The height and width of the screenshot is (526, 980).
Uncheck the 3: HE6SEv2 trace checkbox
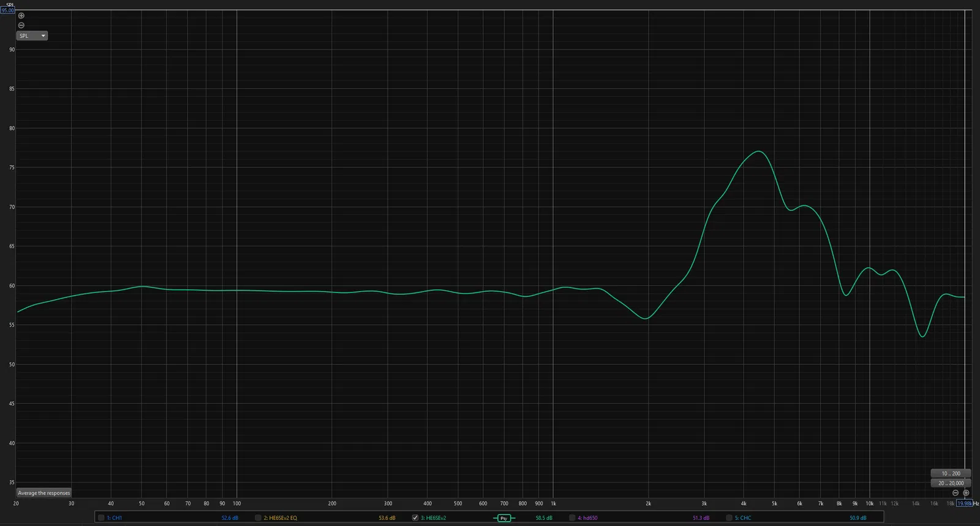click(415, 518)
